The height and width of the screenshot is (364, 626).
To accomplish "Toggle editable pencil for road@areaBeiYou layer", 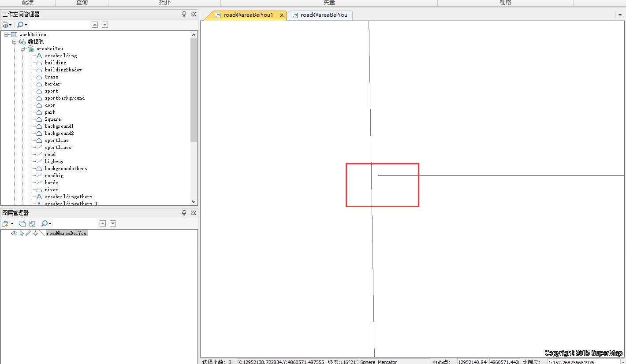I will [x=28, y=233].
